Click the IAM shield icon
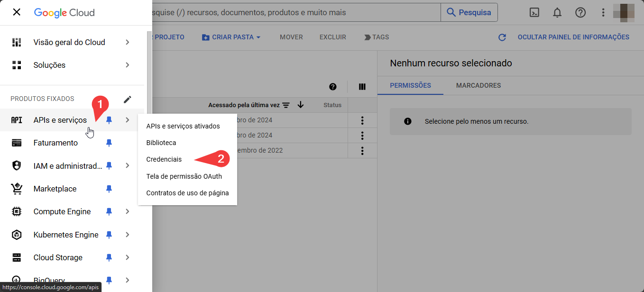644x292 pixels. click(17, 165)
